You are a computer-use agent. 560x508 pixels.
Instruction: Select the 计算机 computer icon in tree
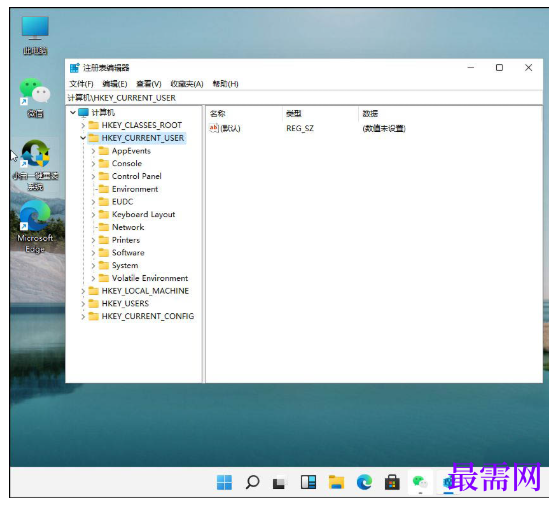pos(83,113)
